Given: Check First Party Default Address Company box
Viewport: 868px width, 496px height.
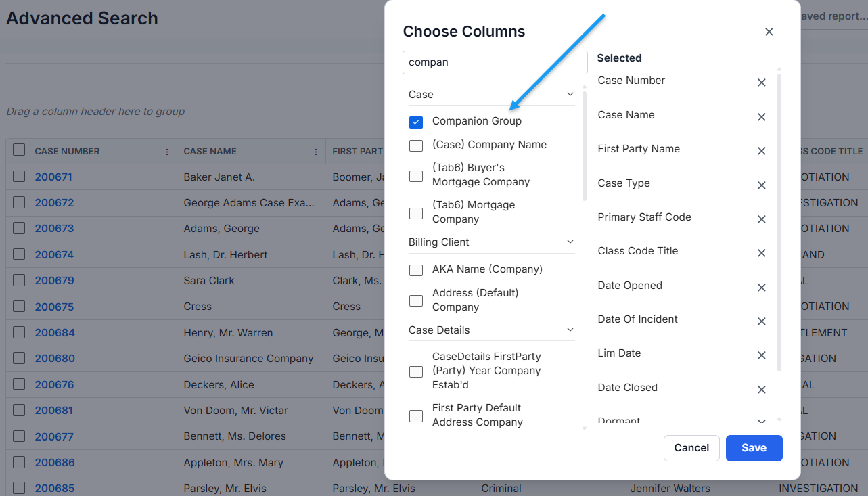Looking at the screenshot, I should (416, 416).
